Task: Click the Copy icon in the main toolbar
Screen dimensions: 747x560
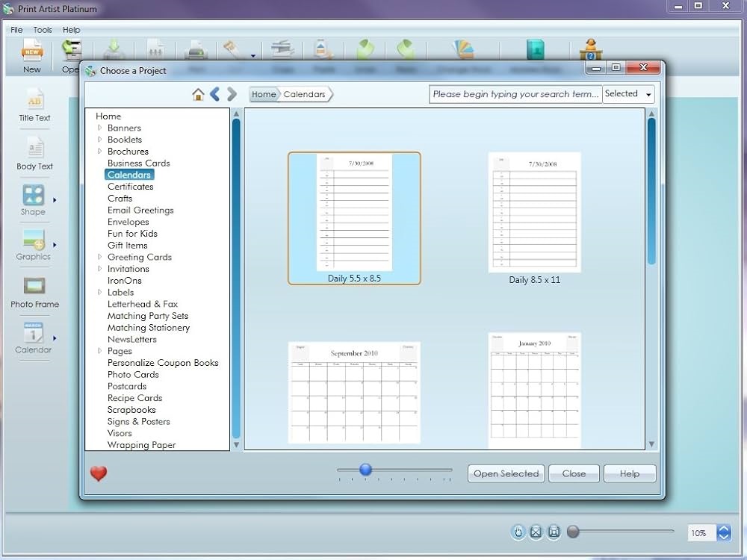Action: coord(283,49)
